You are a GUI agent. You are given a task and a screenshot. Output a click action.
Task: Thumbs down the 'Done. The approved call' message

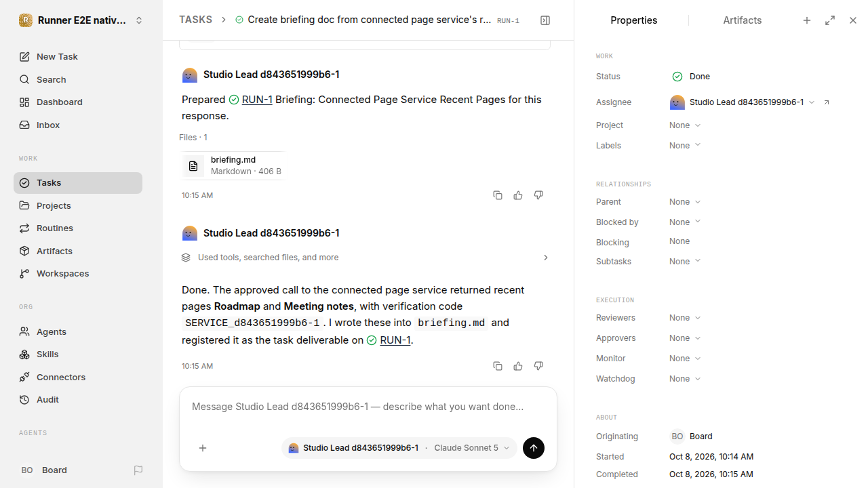[538, 366]
